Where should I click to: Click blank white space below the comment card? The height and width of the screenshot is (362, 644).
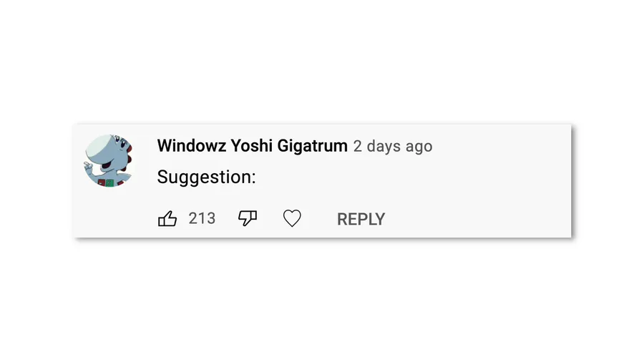coord(322,300)
